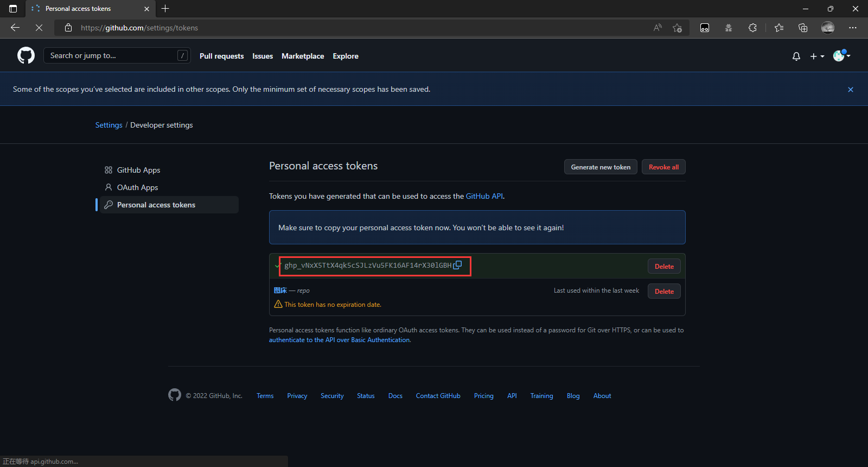
Task: Open Blog footer link
Action: coord(573,396)
